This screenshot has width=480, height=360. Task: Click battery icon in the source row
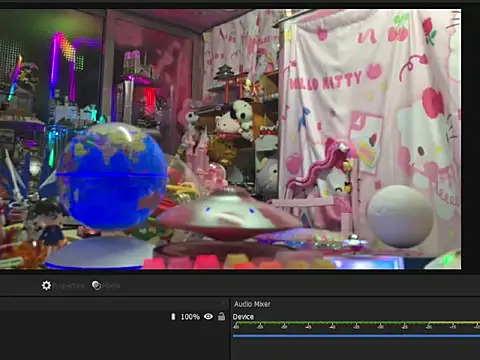click(173, 317)
